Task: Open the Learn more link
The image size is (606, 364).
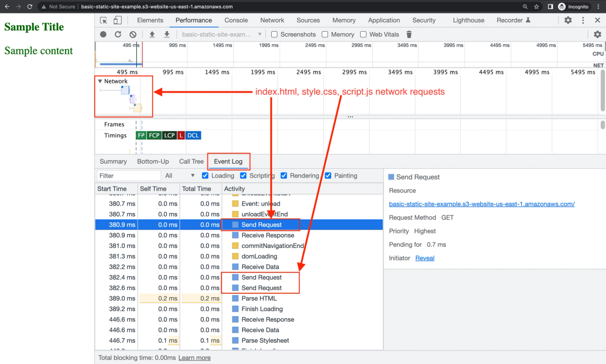Action: pyautogui.click(x=194, y=357)
